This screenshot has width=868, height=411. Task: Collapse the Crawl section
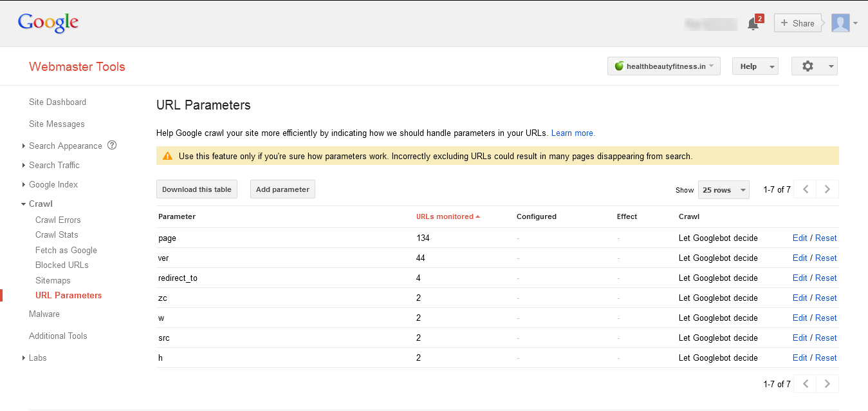pyautogui.click(x=40, y=204)
